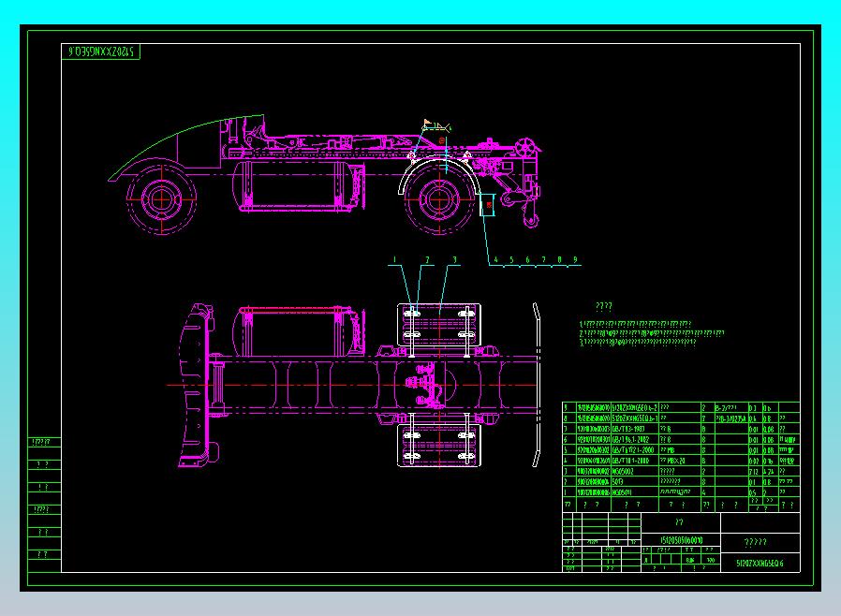This screenshot has width=841, height=616.
Task: Click callout number 1 above the fender
Action: pyautogui.click(x=394, y=259)
